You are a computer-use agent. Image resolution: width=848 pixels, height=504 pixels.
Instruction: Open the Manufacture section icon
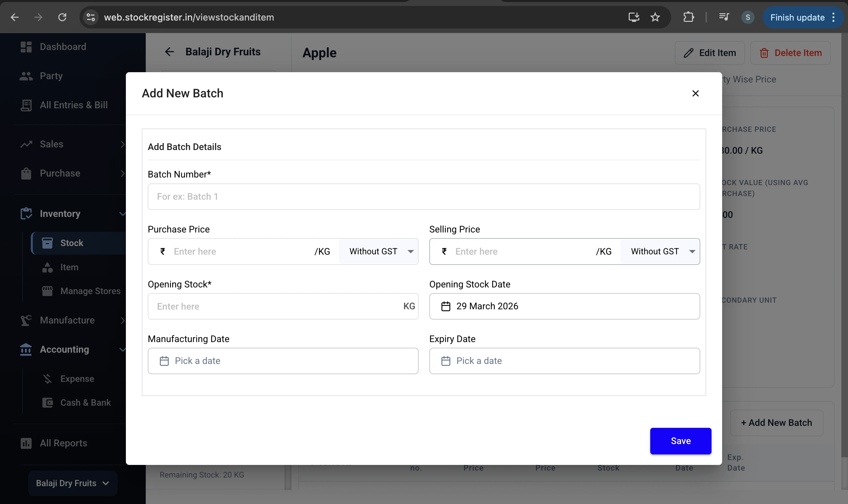[26, 320]
